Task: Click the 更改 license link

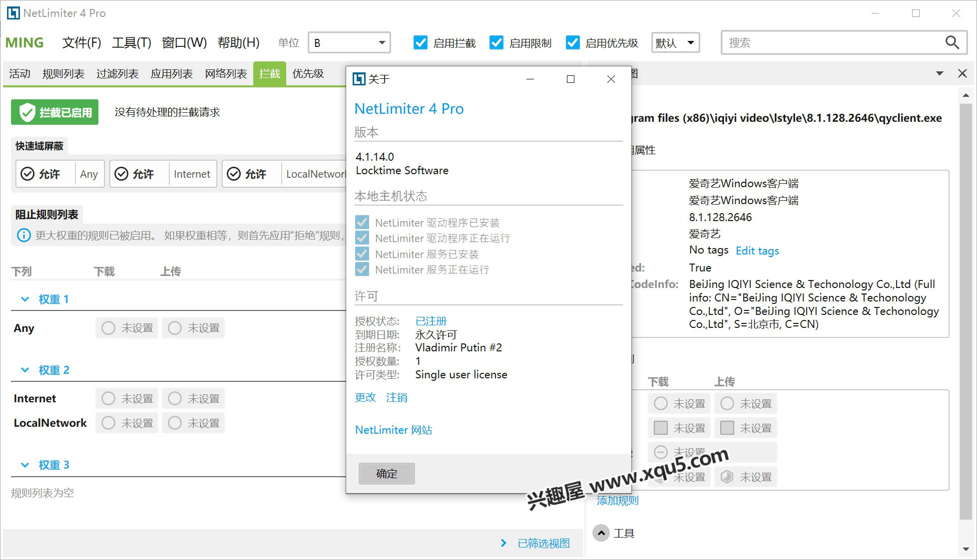Action: click(365, 397)
